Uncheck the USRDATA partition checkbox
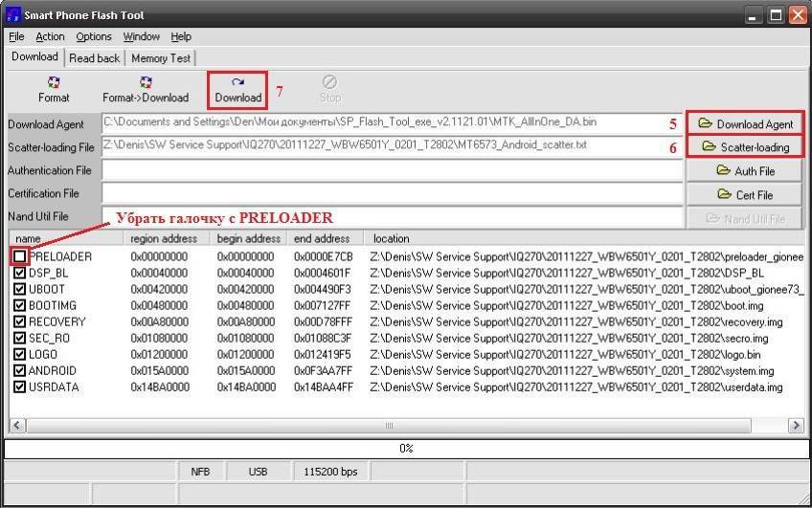 [x=20, y=387]
